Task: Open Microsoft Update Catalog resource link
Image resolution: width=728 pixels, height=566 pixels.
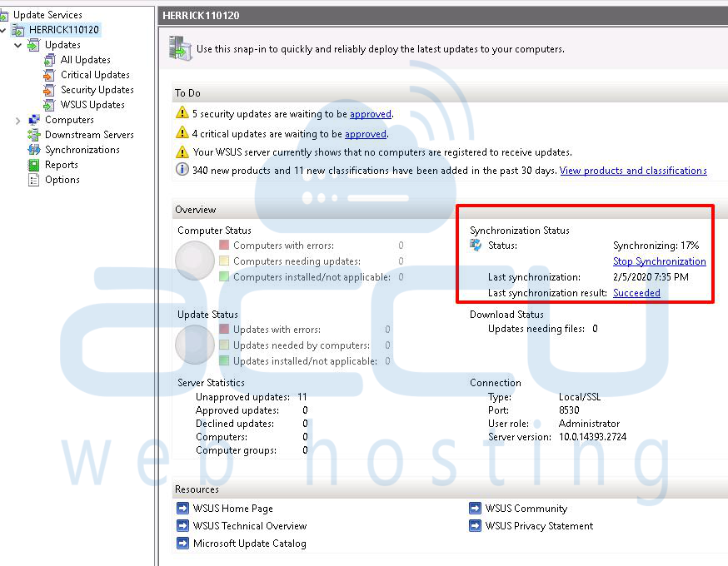Action: tap(249, 544)
